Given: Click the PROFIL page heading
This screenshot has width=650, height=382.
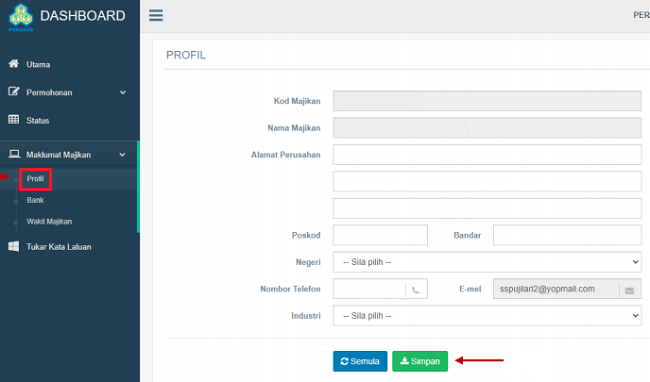Looking at the screenshot, I should pyautogui.click(x=186, y=55).
